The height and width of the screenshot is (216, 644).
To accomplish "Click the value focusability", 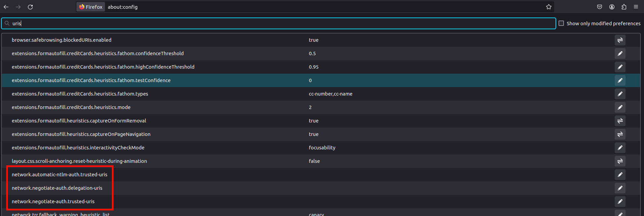I will point(322,148).
